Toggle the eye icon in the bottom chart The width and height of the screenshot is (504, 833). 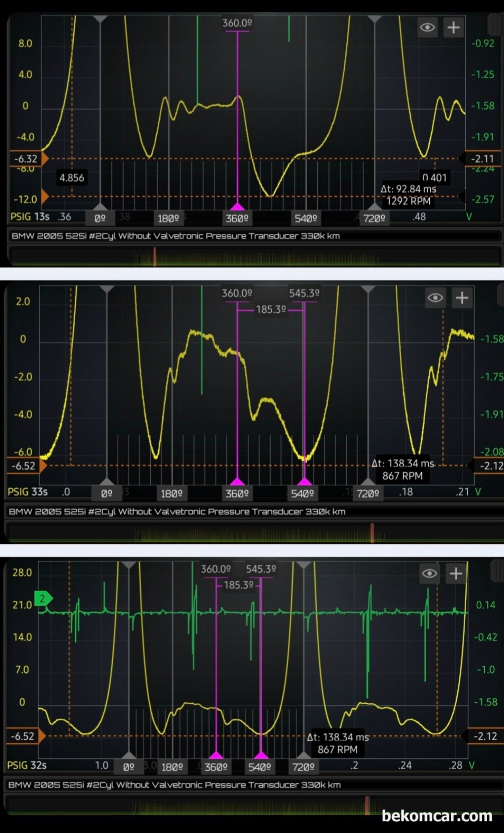[x=429, y=573]
